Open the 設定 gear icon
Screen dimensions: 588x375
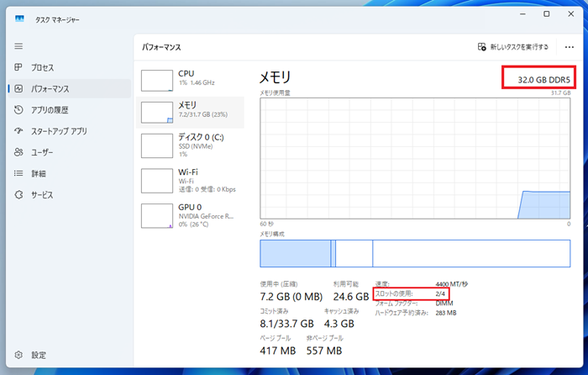[18, 355]
